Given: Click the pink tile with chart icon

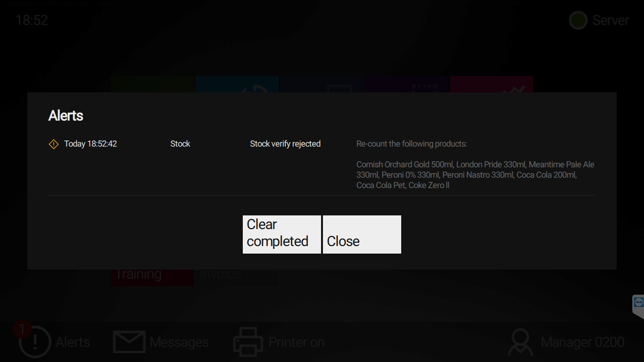Looking at the screenshot, I should tap(491, 84).
